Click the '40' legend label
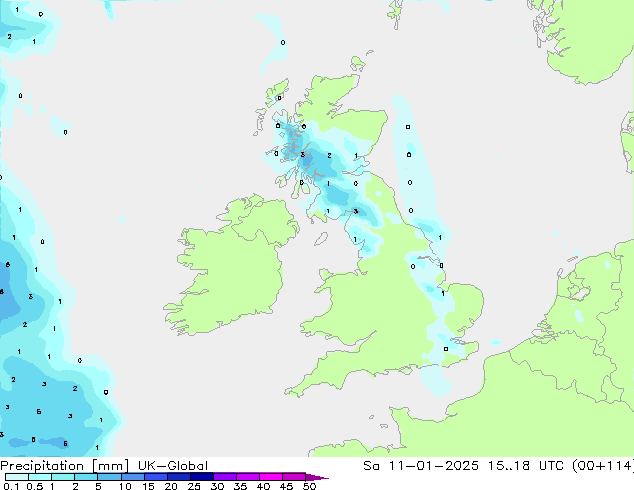 click(x=263, y=486)
